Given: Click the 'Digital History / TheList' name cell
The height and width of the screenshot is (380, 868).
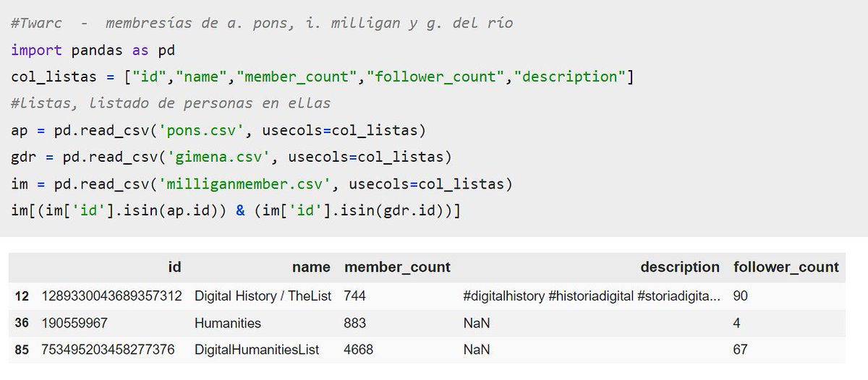Looking at the screenshot, I should click(263, 296).
